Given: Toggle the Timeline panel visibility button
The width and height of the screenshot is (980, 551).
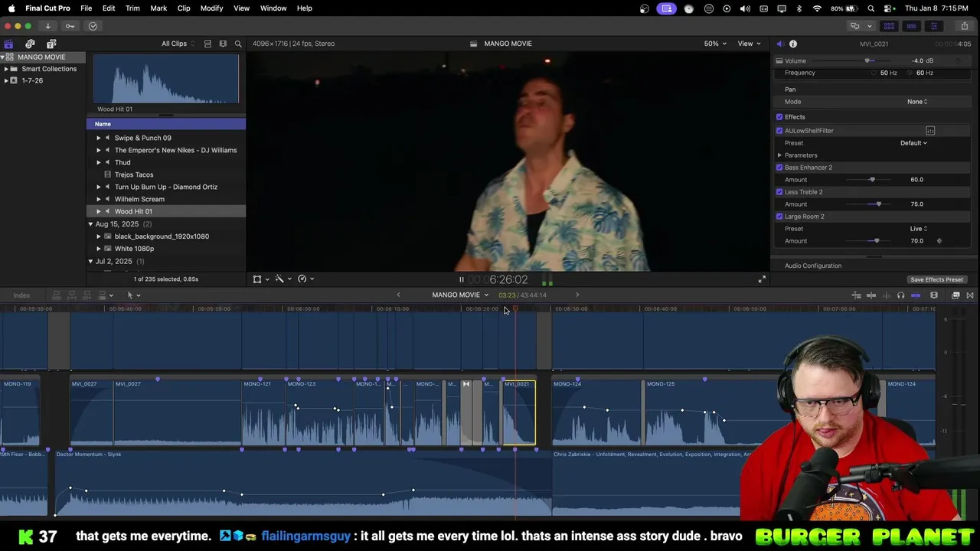Looking at the screenshot, I should [911, 26].
